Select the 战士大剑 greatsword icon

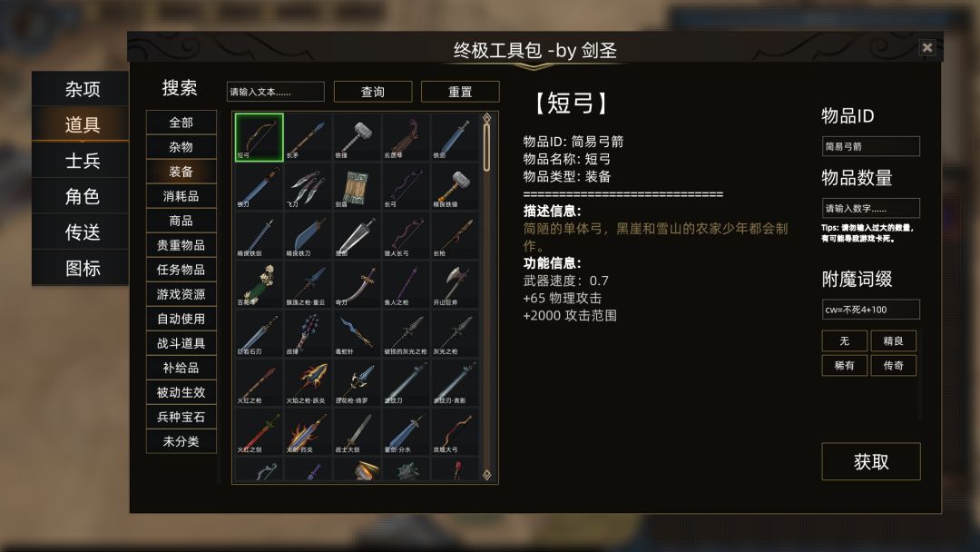point(357,431)
